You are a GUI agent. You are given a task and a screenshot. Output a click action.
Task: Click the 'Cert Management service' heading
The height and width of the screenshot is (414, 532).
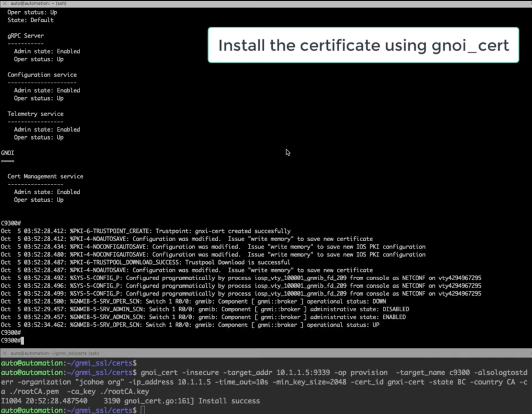pyautogui.click(x=46, y=176)
